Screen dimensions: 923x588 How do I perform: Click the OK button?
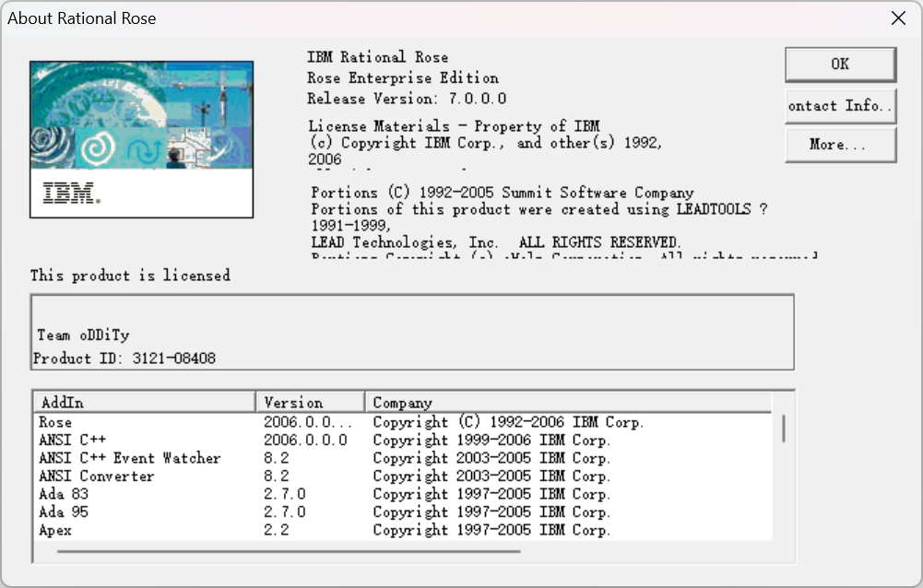pos(840,65)
